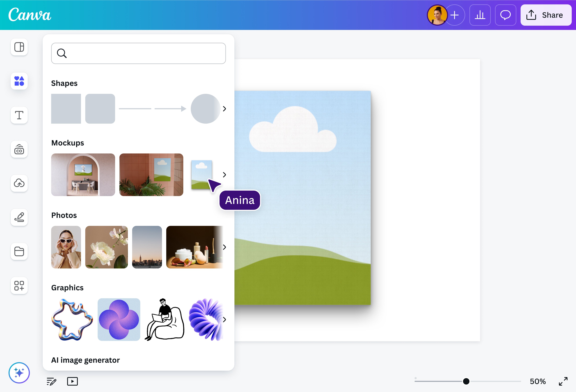Viewport: 576px width, 392px height.
Task: Expand more Shapes with chevron
Action: tap(224, 109)
